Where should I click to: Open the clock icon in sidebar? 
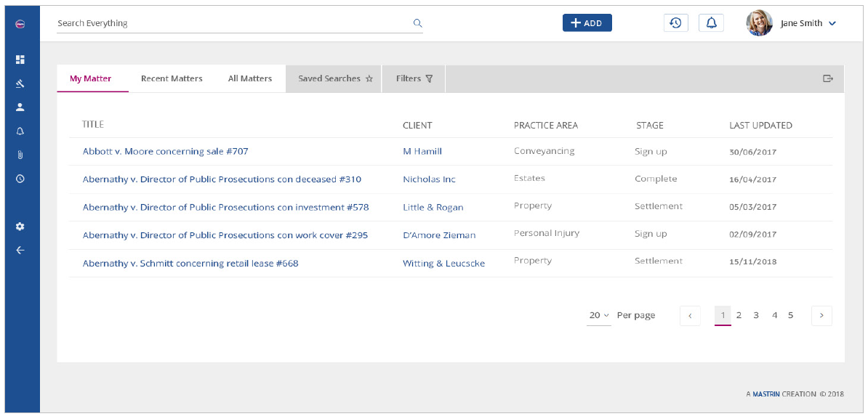[20, 179]
